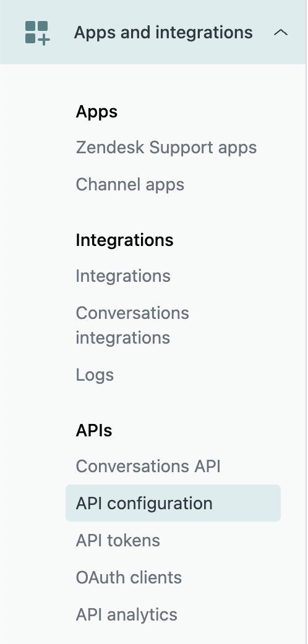Open API analytics
Screen dimensions: 308x644
[127, 615]
